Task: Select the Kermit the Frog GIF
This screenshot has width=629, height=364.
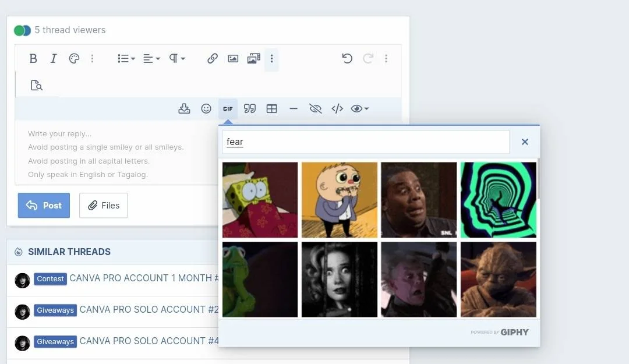Action: [260, 280]
